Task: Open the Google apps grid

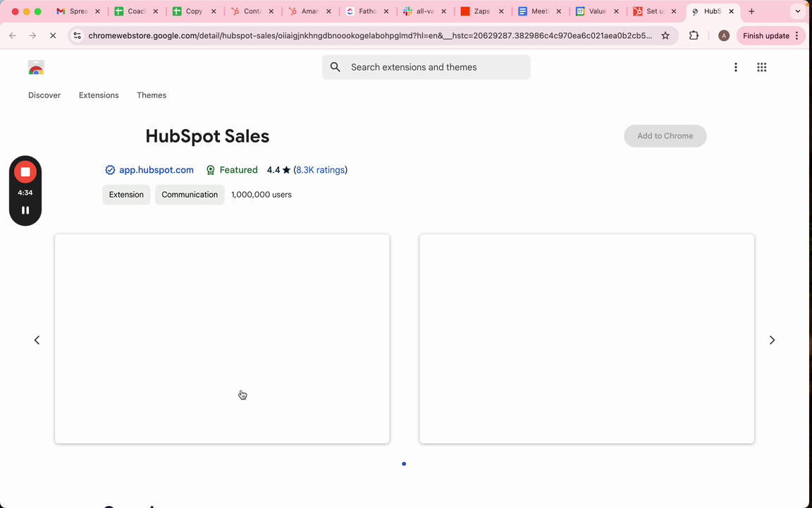Action: [761, 67]
